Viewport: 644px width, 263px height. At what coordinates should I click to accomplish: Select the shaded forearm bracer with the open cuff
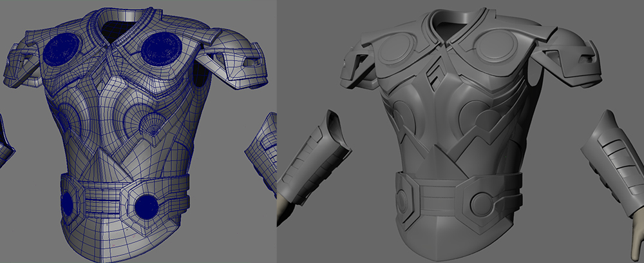click(x=314, y=159)
